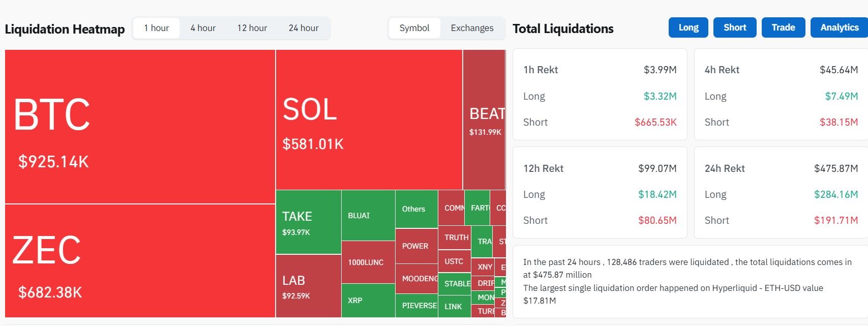Click the Short liquidations button
The height and width of the screenshot is (326, 868).
pos(734,27)
